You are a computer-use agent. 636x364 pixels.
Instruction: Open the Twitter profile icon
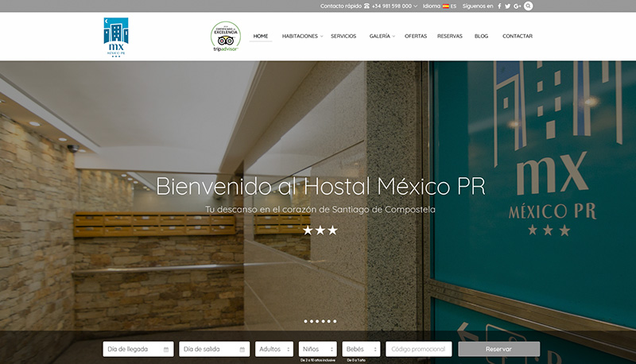click(x=508, y=6)
